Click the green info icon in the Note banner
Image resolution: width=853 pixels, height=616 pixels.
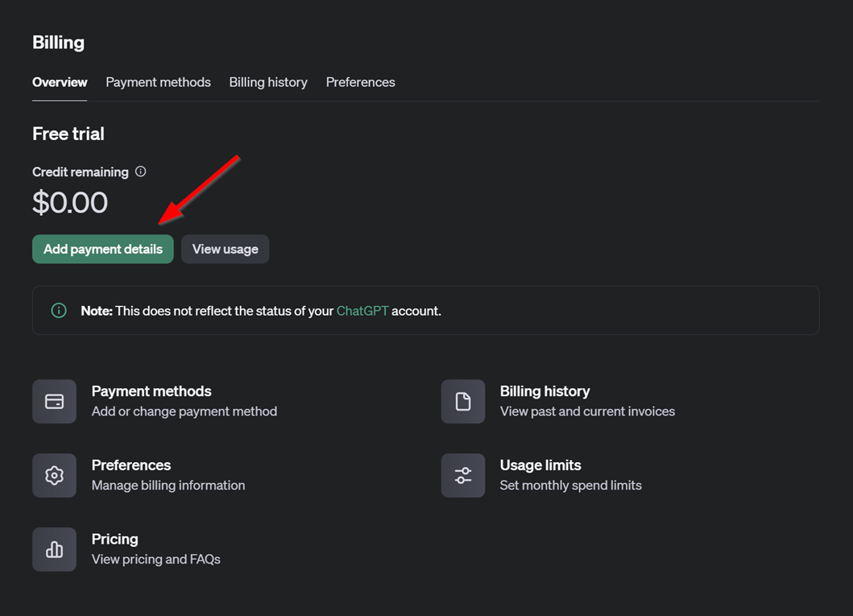tap(58, 310)
